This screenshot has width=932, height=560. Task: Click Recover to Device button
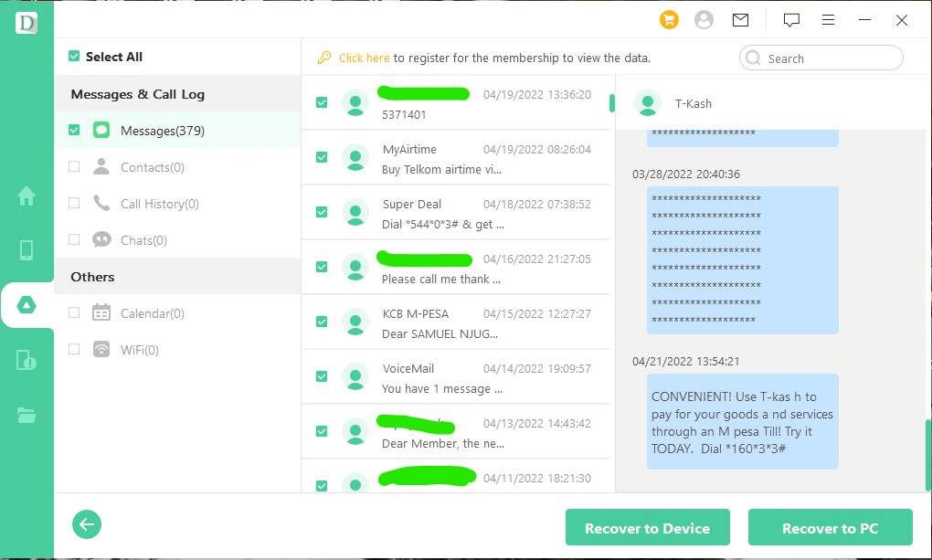click(x=647, y=527)
